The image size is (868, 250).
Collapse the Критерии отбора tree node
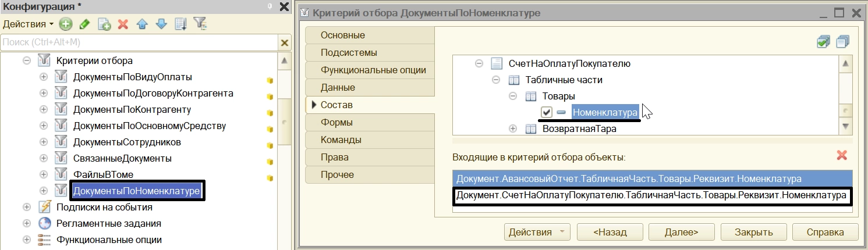[x=26, y=60]
